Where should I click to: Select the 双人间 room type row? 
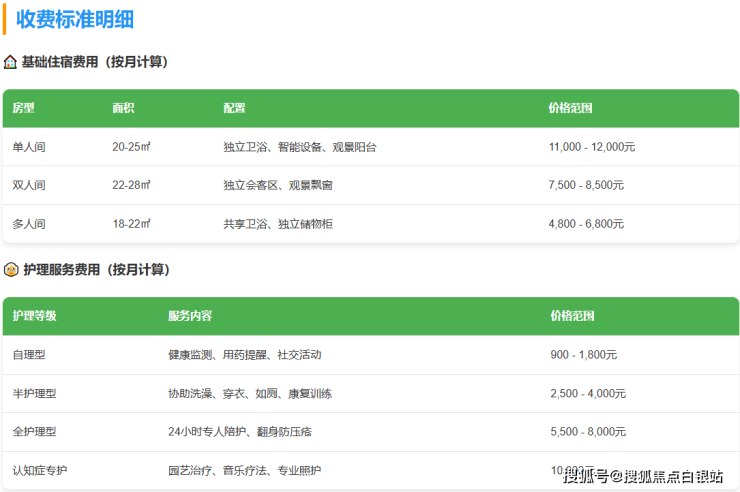pyautogui.click(x=29, y=185)
